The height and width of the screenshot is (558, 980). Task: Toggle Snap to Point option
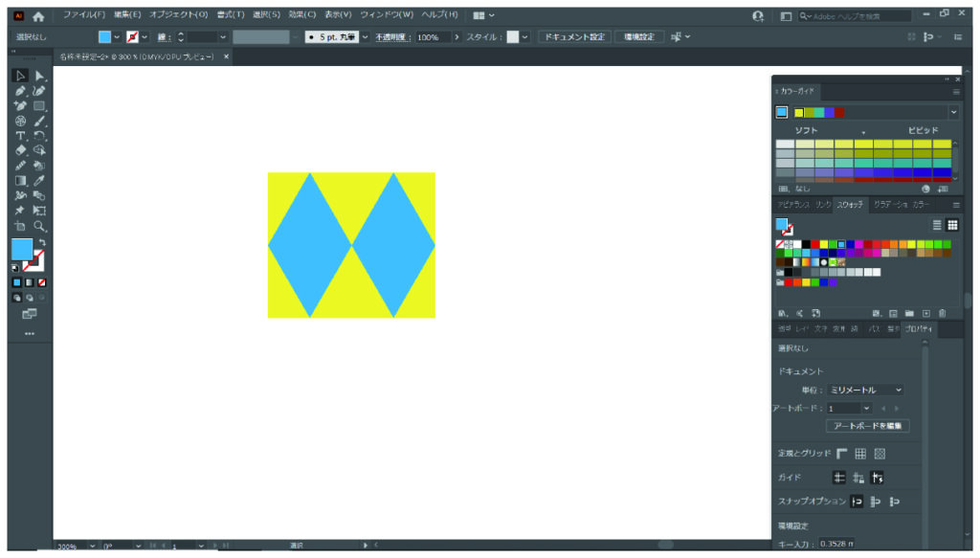(857, 502)
